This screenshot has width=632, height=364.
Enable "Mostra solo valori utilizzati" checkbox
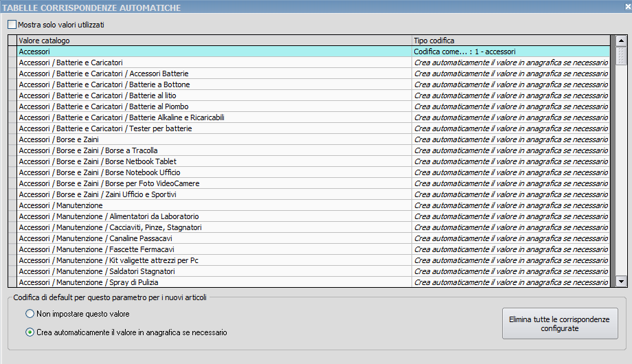coord(12,25)
